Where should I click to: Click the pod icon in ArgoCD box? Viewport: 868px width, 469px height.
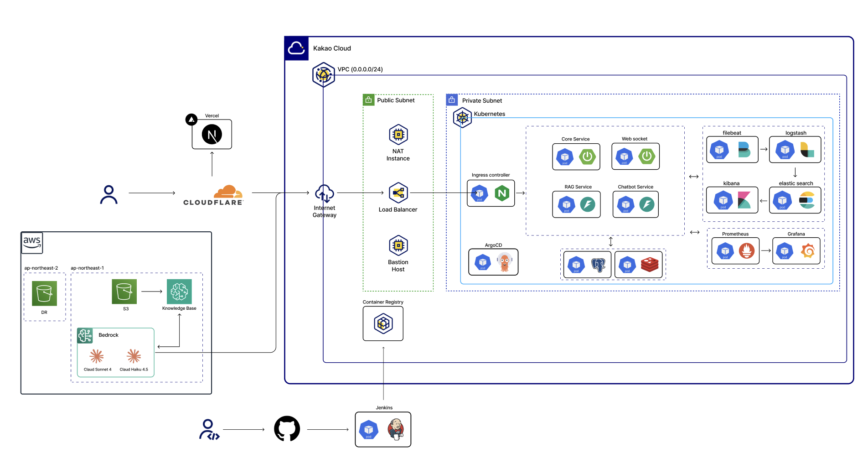click(x=483, y=262)
